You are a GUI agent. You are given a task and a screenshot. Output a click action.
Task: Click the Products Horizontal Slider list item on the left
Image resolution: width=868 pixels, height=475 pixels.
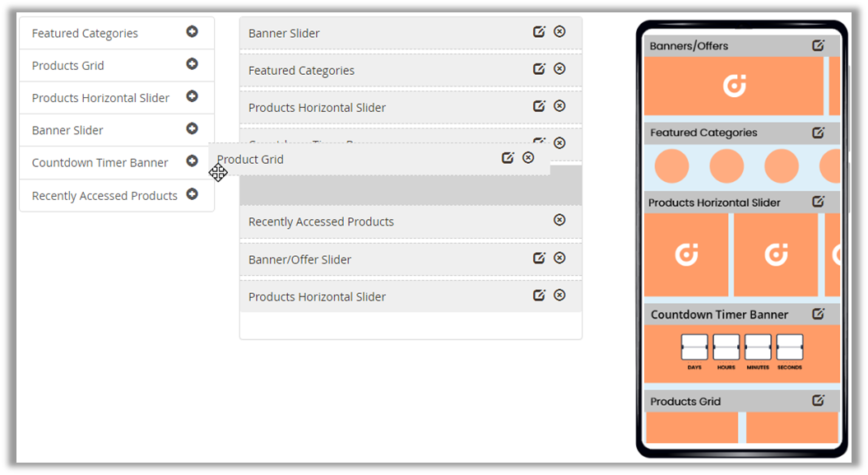pos(100,97)
